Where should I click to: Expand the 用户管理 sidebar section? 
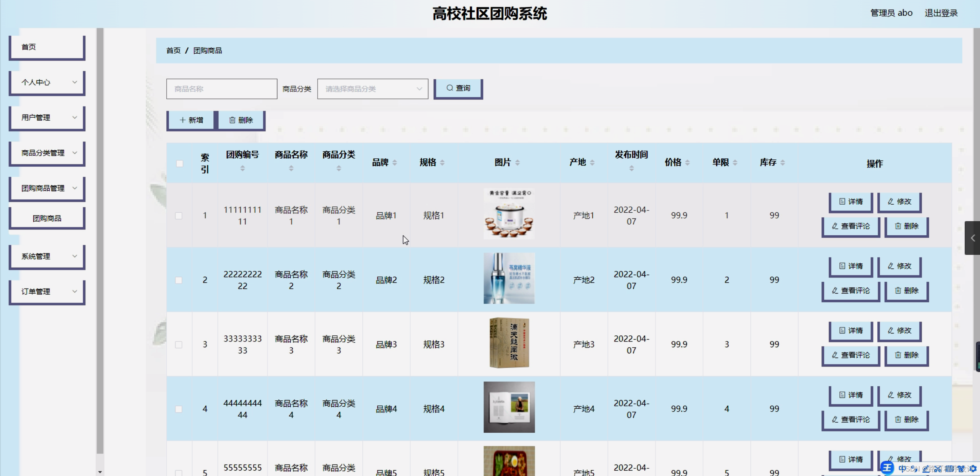click(x=46, y=118)
